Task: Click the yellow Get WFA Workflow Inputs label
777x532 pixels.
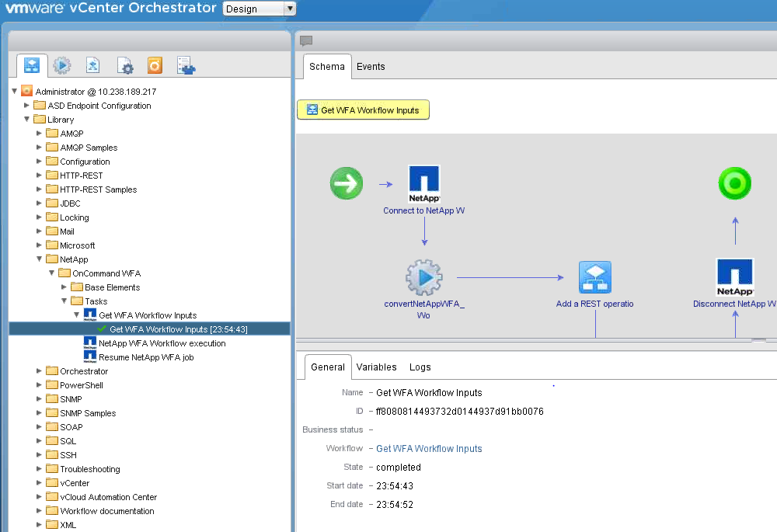Action: [x=363, y=110]
